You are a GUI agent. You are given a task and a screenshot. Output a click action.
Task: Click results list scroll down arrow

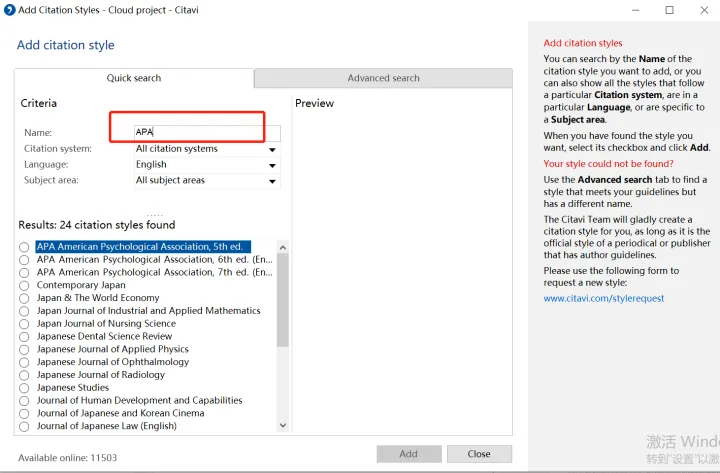point(283,425)
